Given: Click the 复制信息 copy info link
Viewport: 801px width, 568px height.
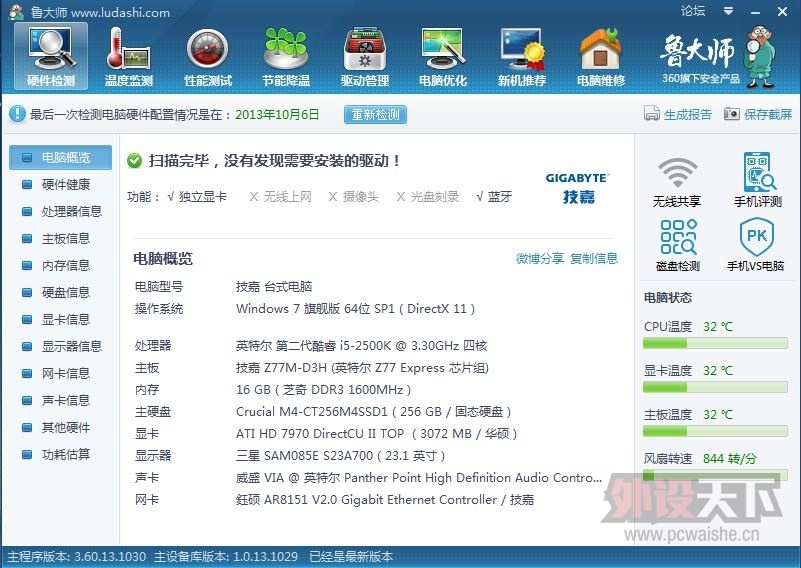Looking at the screenshot, I should click(594, 258).
